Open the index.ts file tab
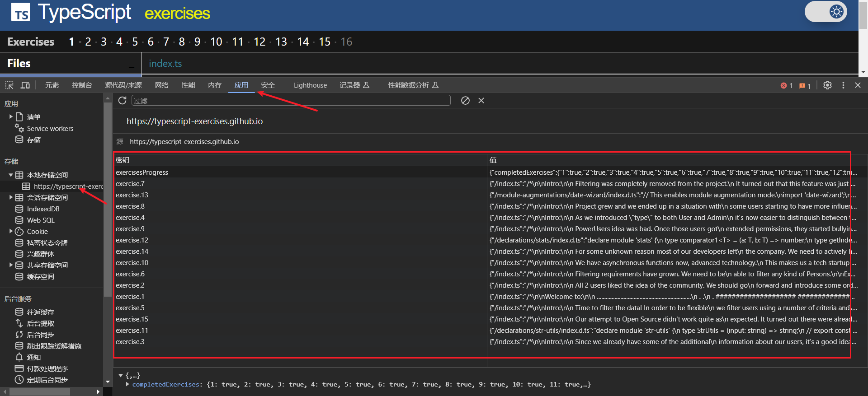The width and height of the screenshot is (868, 396). coord(165,64)
